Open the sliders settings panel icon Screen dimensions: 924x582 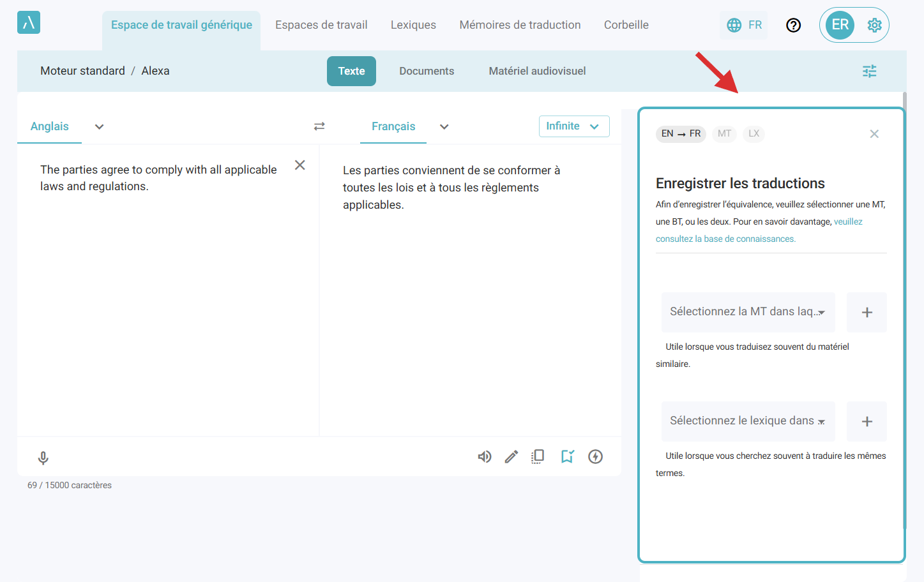pyautogui.click(x=869, y=71)
